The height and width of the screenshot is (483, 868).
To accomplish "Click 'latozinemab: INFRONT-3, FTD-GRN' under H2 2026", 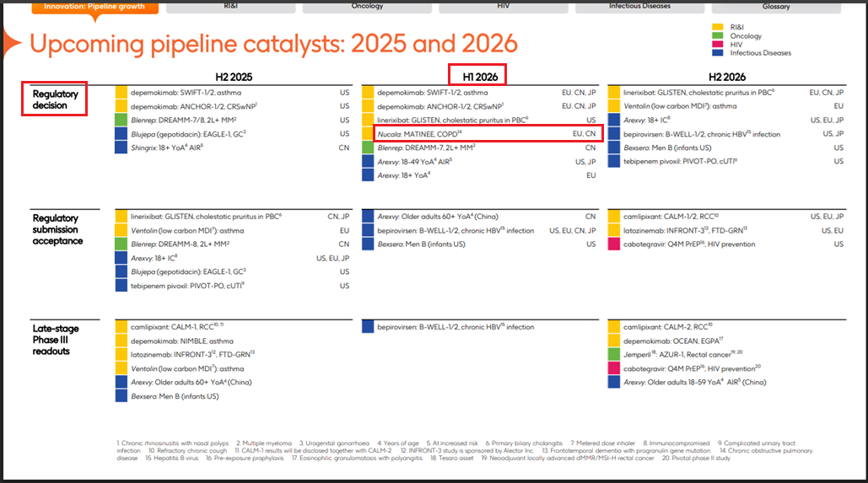I will point(685,230).
